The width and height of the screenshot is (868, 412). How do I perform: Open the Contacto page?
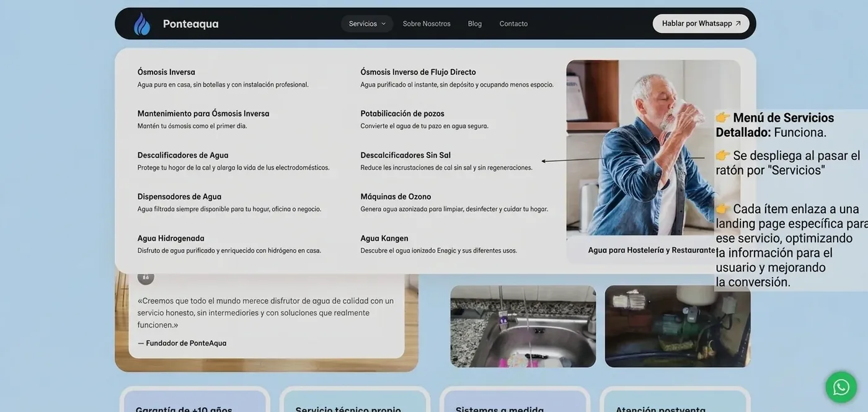pos(513,24)
